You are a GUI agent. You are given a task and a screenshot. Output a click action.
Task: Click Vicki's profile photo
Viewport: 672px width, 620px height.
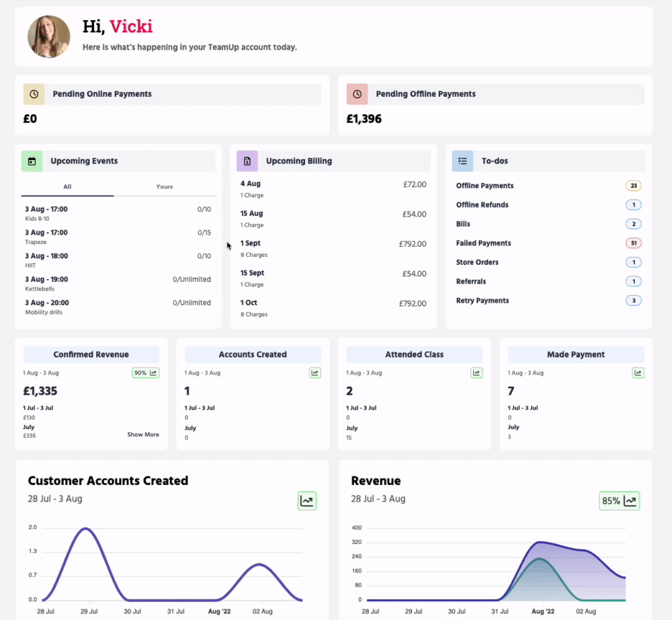tap(49, 36)
